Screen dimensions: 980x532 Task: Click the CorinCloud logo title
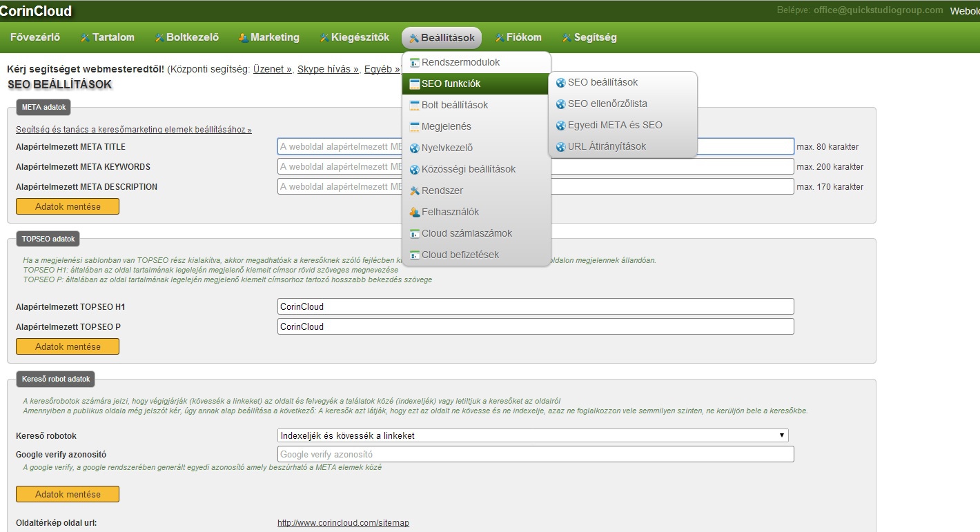point(36,11)
